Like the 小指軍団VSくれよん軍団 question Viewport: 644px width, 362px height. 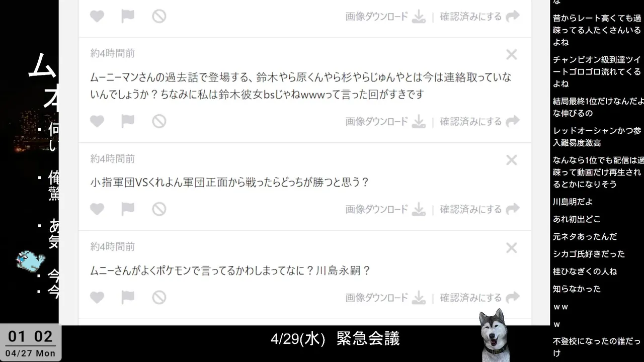pyautogui.click(x=97, y=209)
